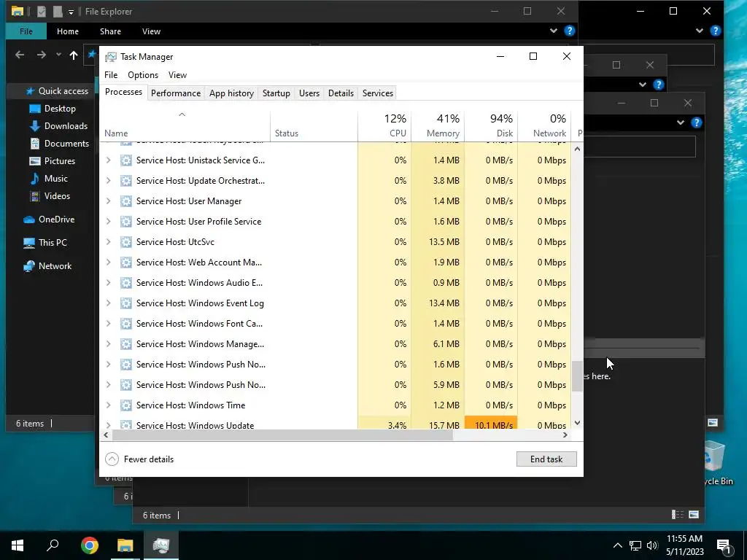747x560 pixels.
Task: Open Pictures in File Explorer sidebar
Action: coord(52,161)
